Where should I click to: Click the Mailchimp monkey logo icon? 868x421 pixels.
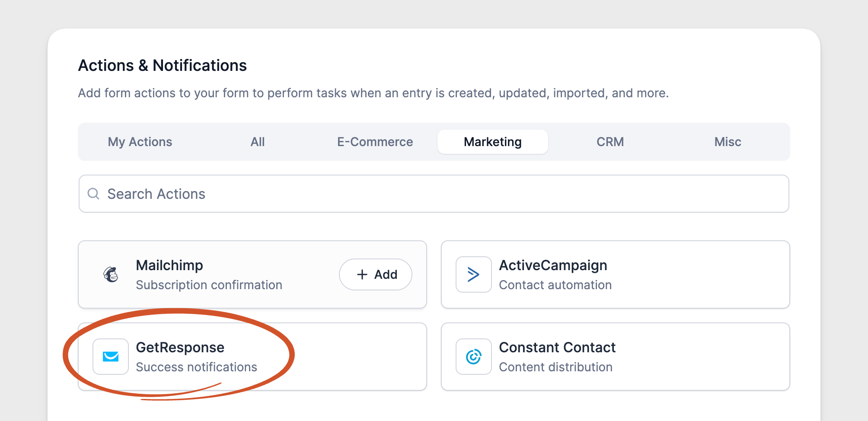[x=111, y=274]
